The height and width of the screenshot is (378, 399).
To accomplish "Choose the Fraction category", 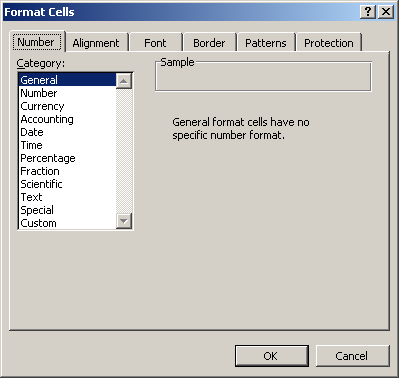I will (40, 171).
